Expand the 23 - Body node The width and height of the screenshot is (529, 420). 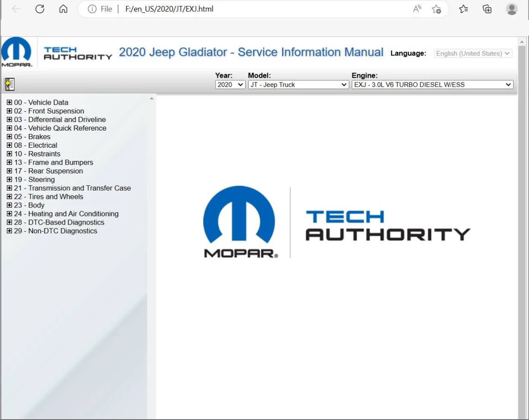9,205
